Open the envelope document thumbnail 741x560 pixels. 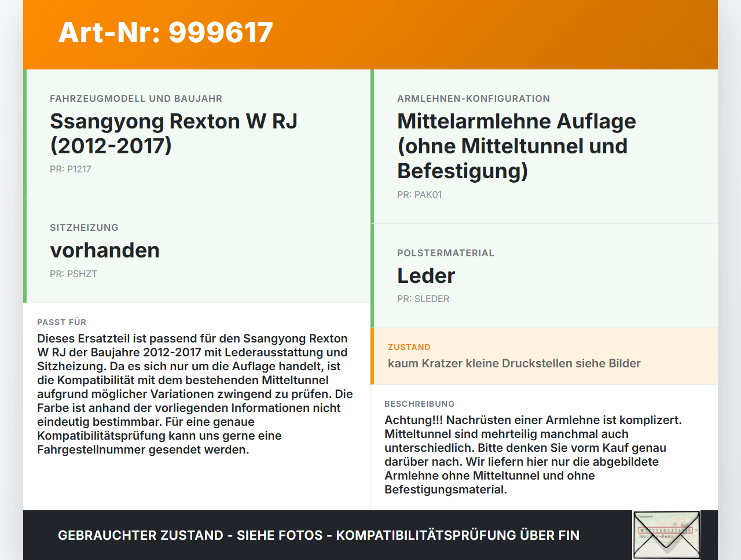coord(666,535)
